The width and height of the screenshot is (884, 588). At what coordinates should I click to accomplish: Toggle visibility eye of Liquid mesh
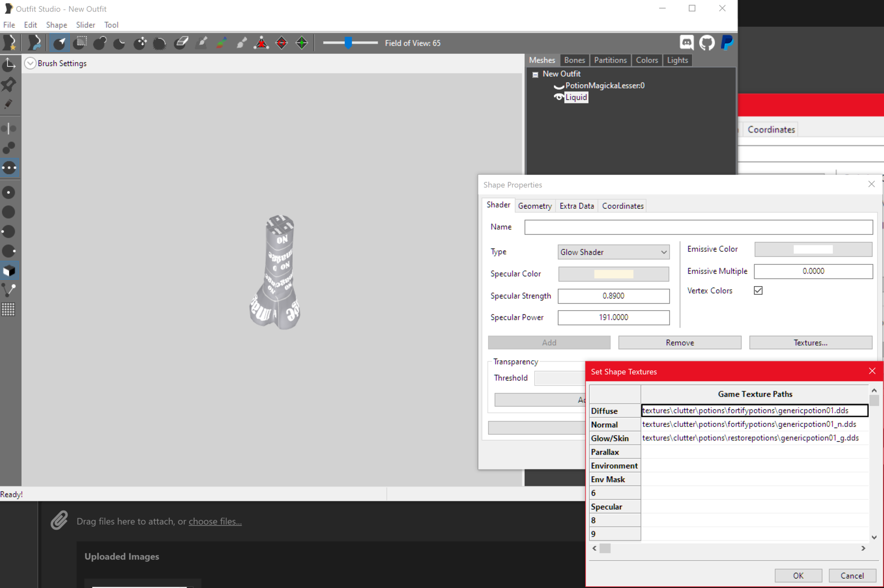(x=558, y=97)
